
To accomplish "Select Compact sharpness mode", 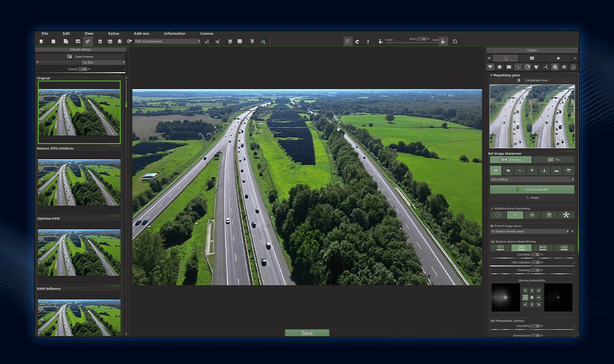I will click(x=510, y=160).
